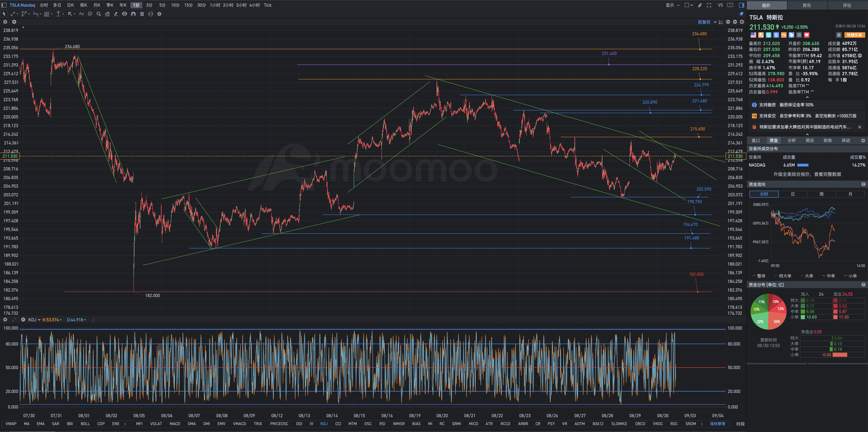Open 指标管理 indicator management
This screenshot has height=432, width=868.
click(717, 424)
